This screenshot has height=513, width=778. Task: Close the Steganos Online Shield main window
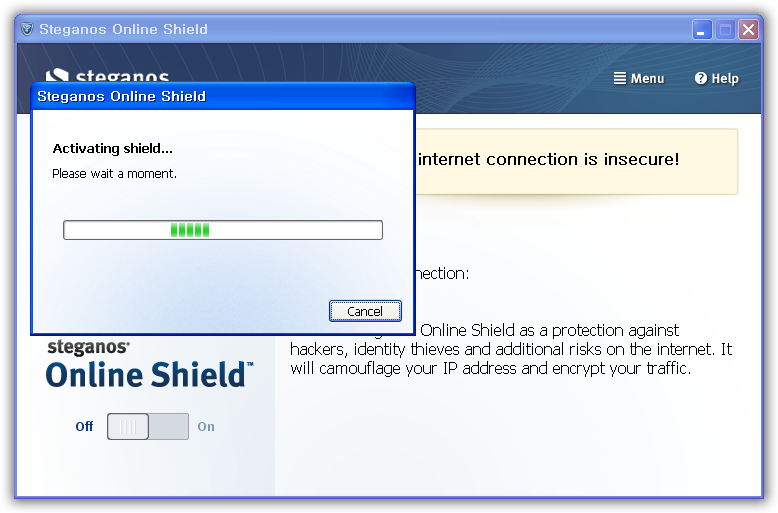[748, 30]
